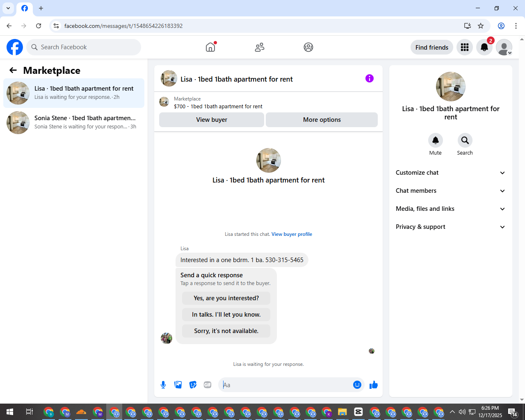Mute this conversation bell icon

[x=436, y=140]
